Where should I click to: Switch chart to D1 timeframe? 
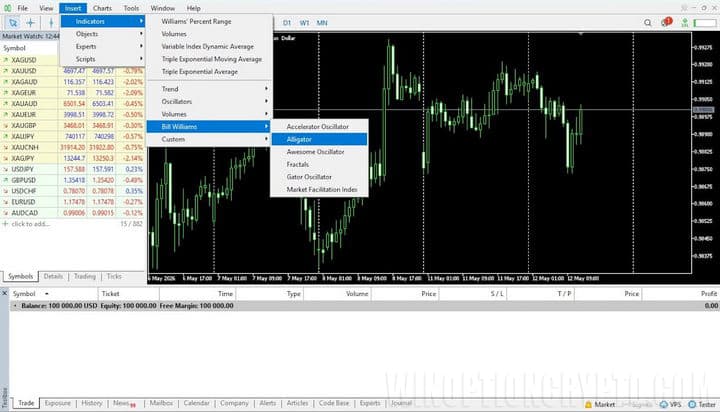tap(287, 23)
